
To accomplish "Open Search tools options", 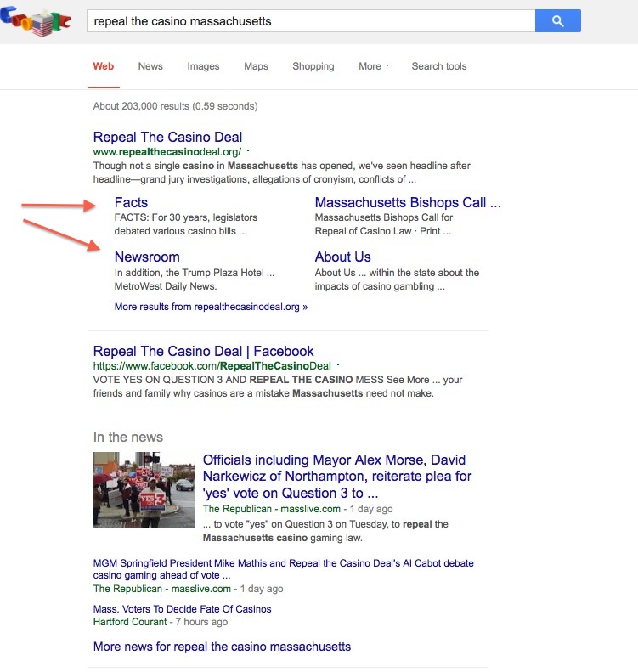I will [439, 66].
